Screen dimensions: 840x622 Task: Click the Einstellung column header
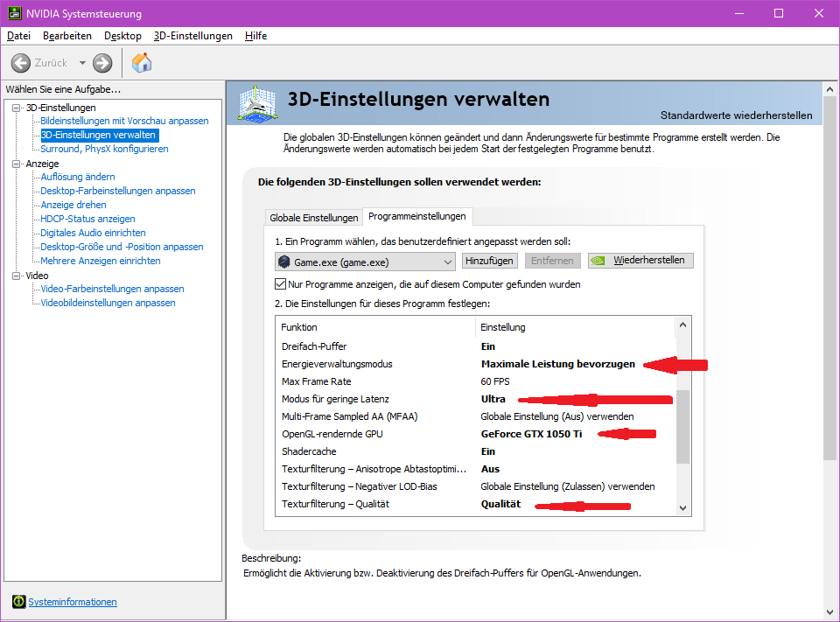point(576,327)
